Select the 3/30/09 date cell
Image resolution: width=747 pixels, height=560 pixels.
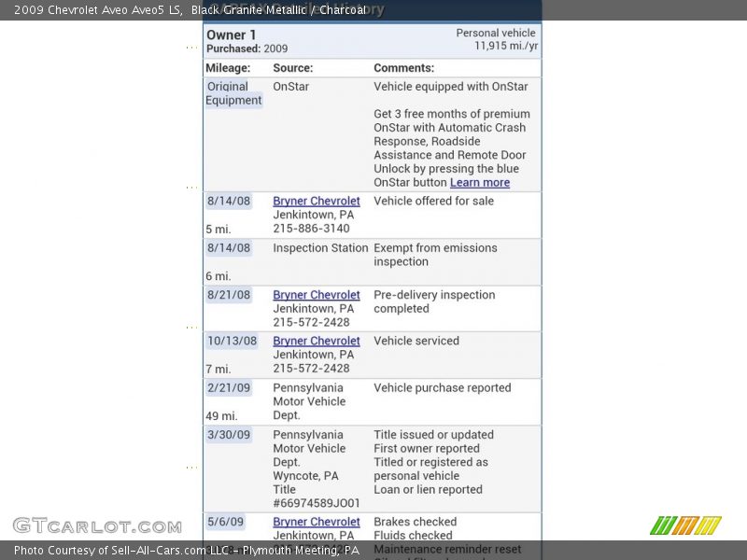coord(229,435)
